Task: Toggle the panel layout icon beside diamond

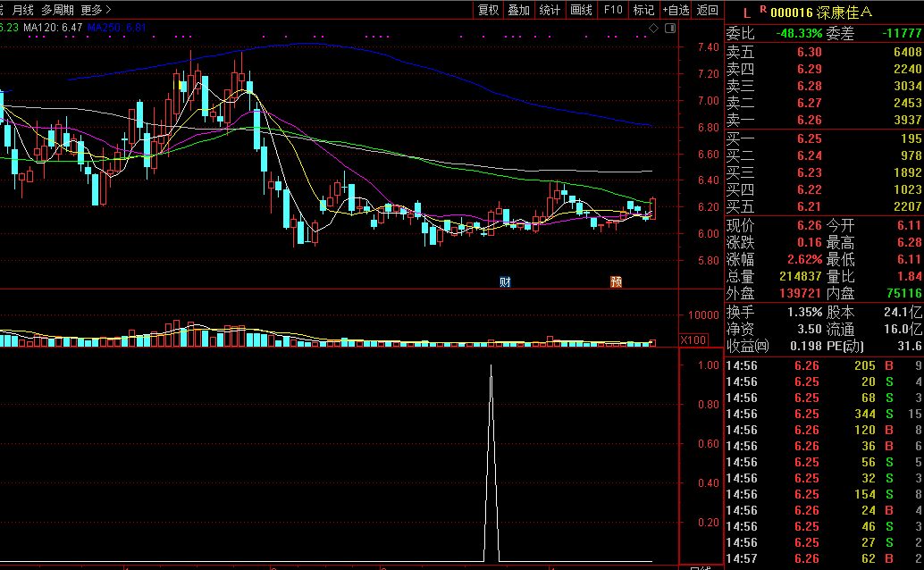Action: click(670, 29)
